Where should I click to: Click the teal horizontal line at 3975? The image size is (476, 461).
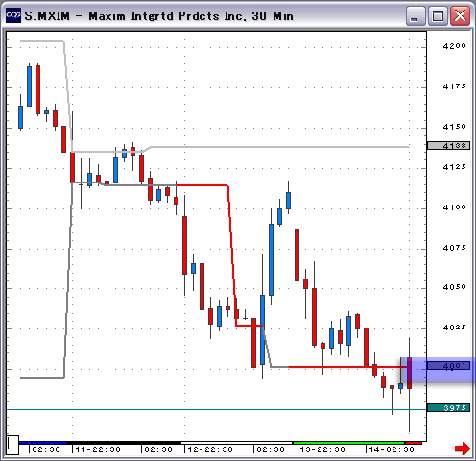tap(217, 409)
